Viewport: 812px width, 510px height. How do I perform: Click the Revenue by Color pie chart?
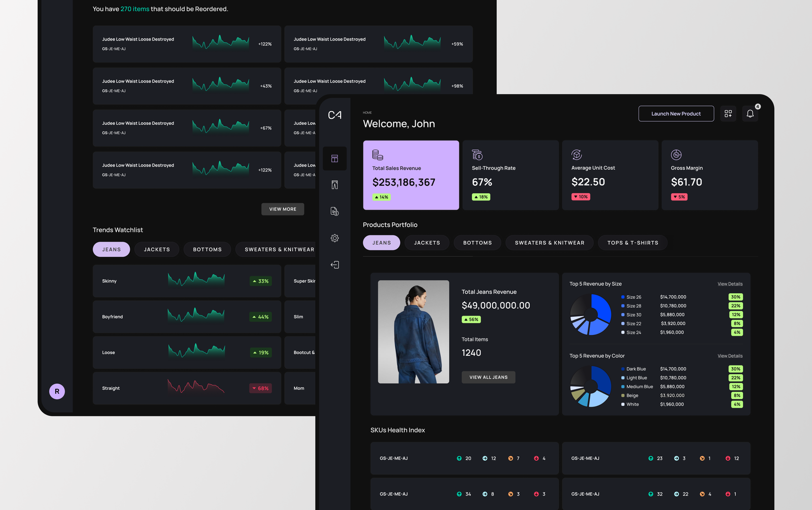[590, 387]
